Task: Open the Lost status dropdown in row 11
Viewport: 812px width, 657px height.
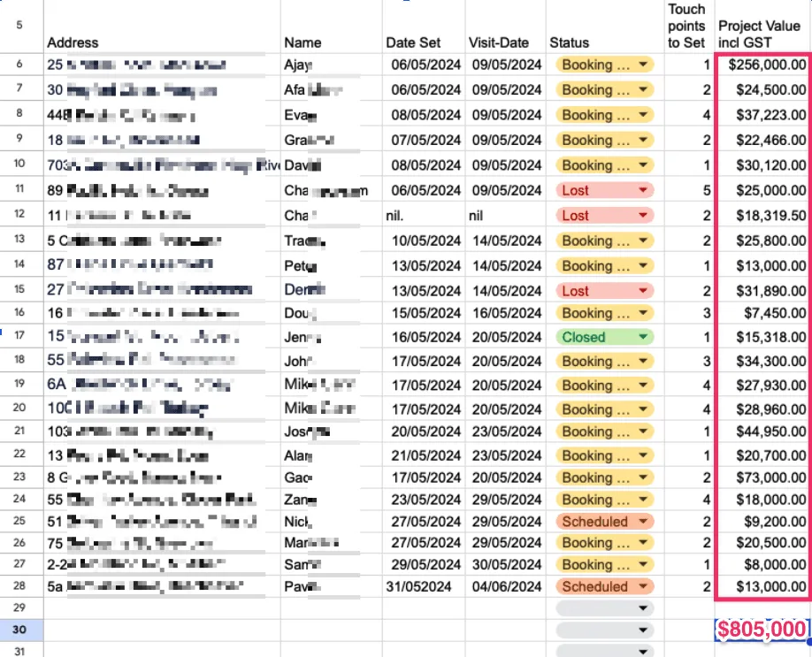Action: coord(604,190)
